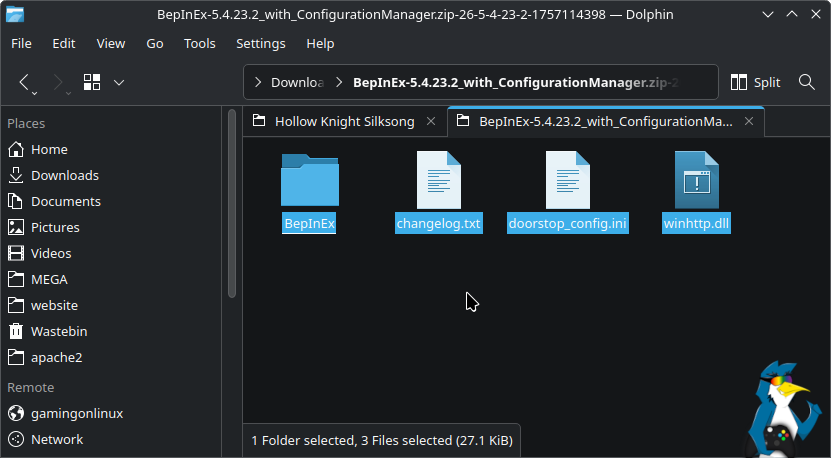Click the forward navigation arrow

click(x=58, y=82)
